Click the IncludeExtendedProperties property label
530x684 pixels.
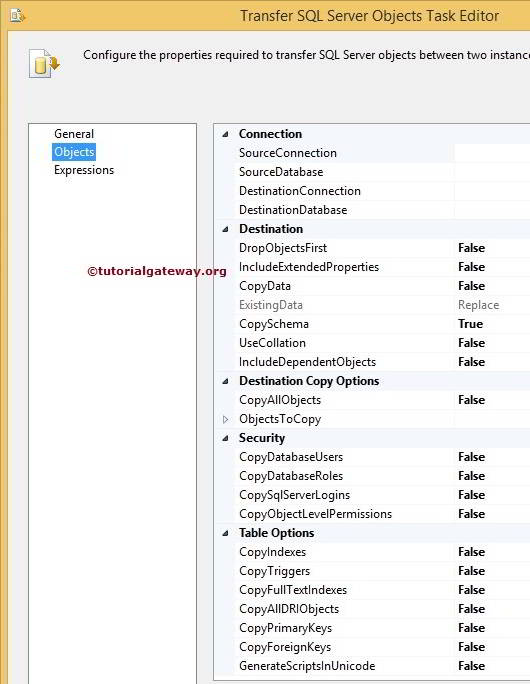tap(309, 267)
